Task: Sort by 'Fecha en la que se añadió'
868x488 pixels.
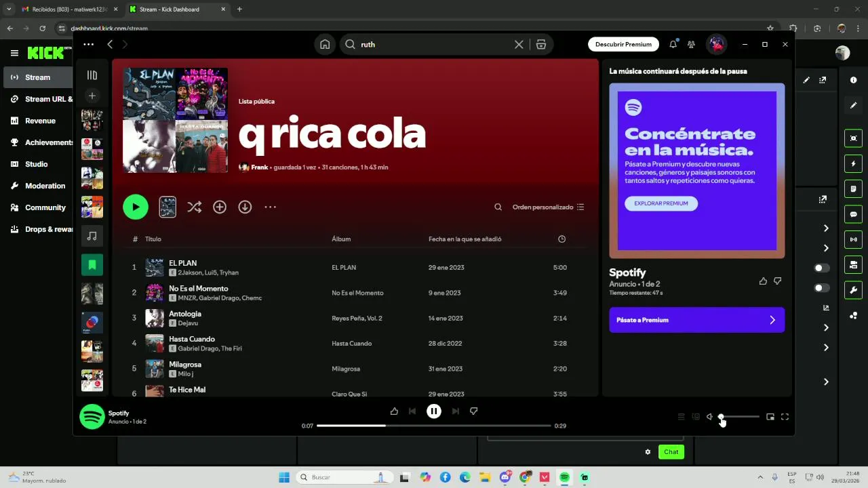Action: point(465,239)
